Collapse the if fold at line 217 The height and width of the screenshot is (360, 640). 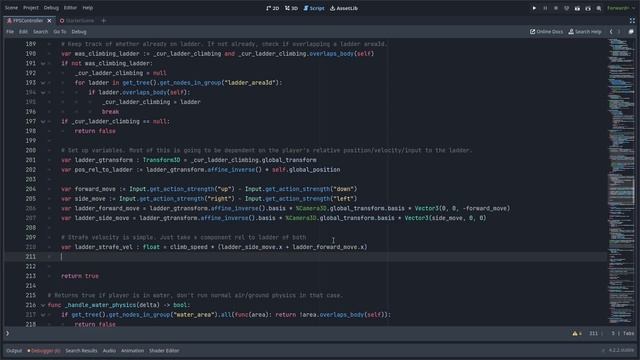click(43, 315)
